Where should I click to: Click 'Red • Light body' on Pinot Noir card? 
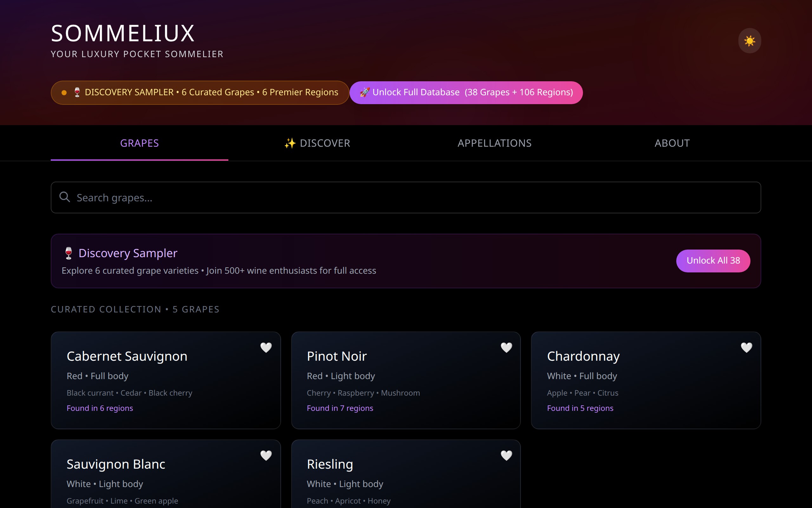(x=341, y=376)
